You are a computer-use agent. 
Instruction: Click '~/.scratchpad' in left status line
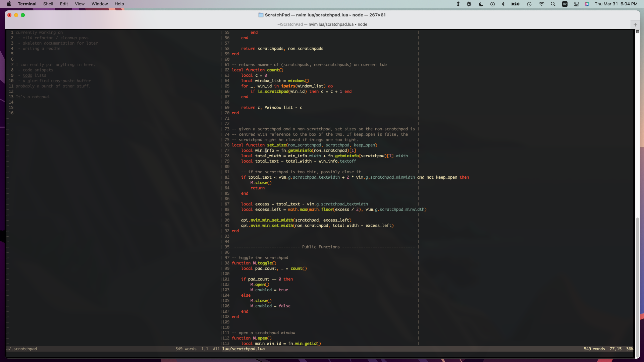(21, 349)
